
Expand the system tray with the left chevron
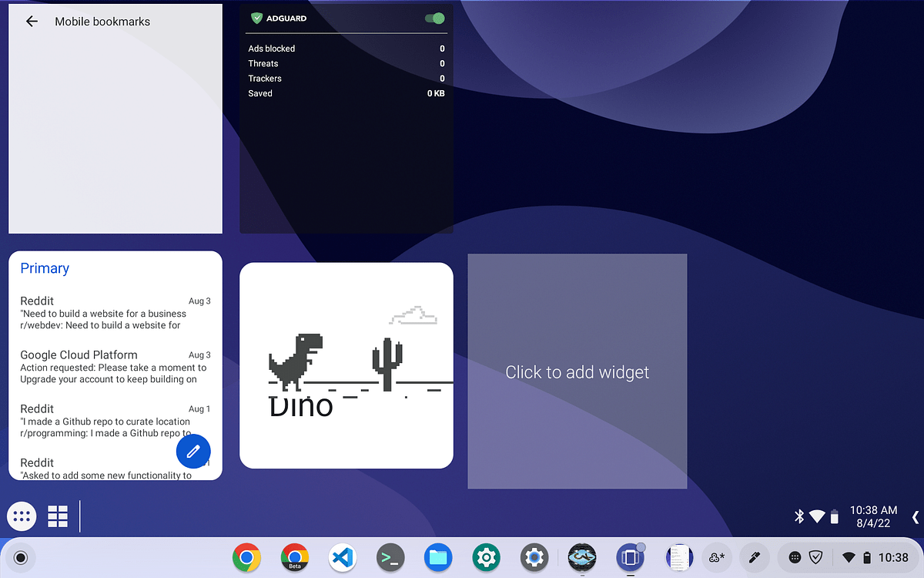tap(916, 516)
